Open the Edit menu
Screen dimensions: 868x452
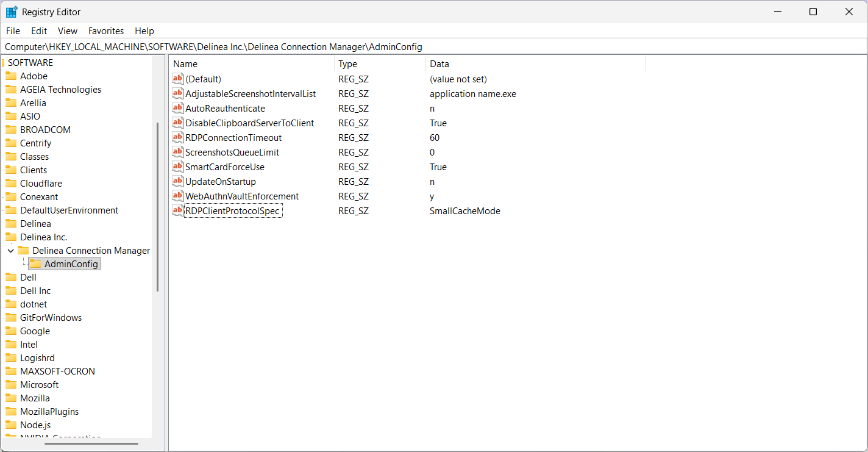point(39,31)
